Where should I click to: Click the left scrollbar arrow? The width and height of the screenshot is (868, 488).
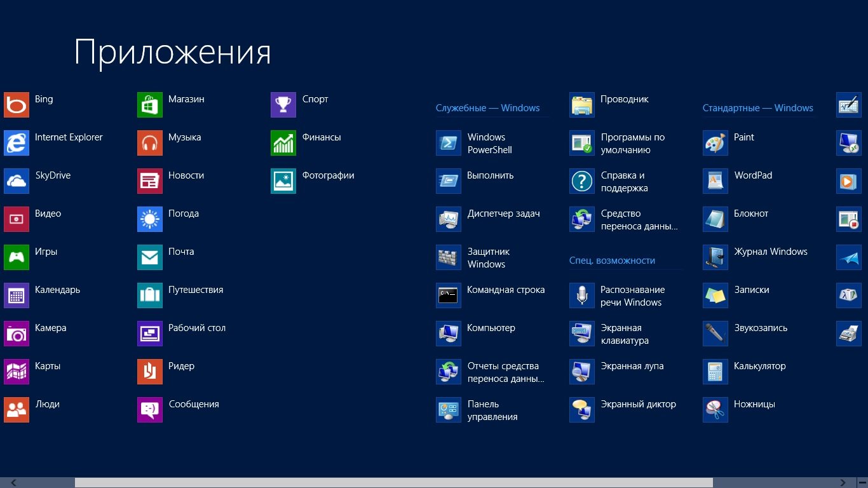click(13, 482)
